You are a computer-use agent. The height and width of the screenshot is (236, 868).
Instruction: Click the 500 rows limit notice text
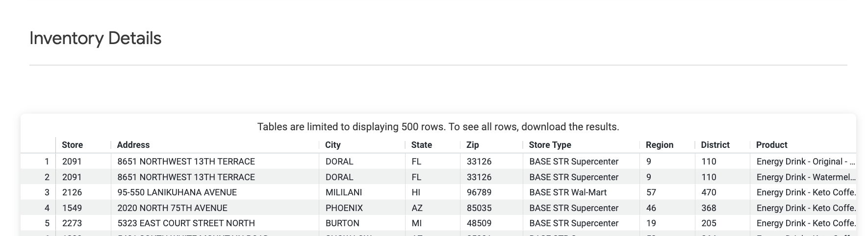(x=438, y=127)
